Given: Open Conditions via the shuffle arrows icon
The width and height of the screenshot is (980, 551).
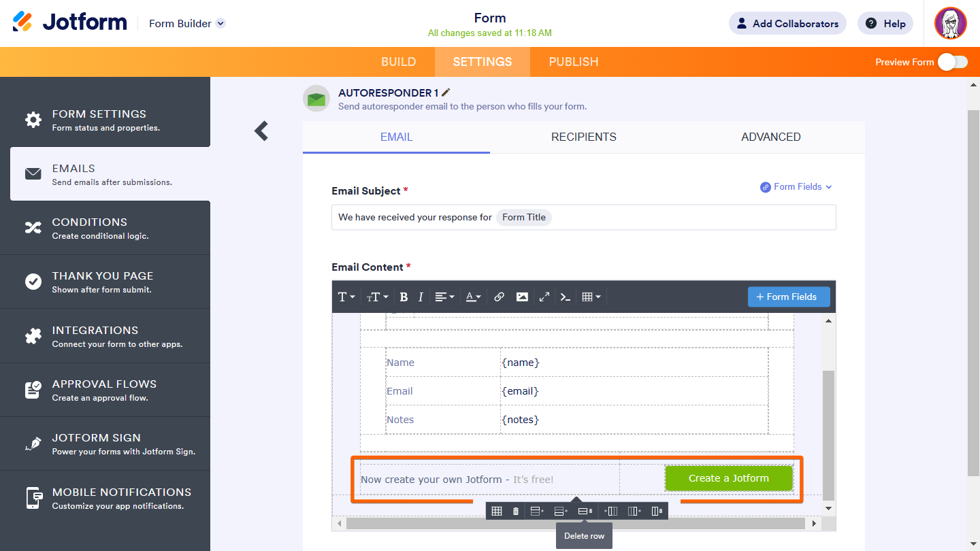Looking at the screenshot, I should click(33, 228).
